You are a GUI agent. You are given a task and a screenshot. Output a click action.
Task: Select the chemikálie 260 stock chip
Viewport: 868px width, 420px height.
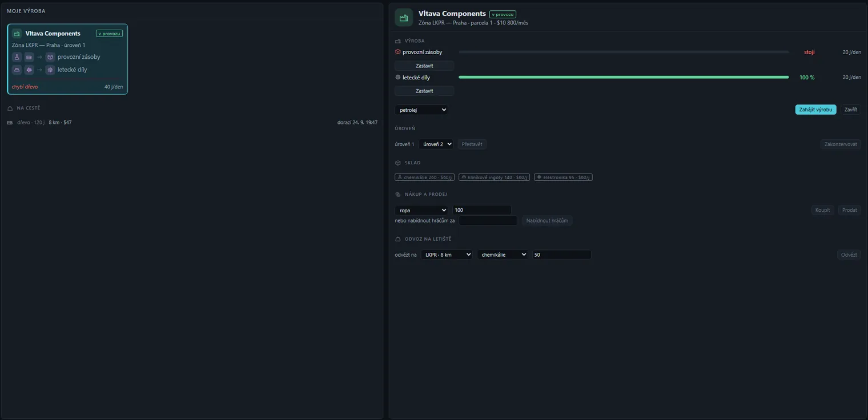click(x=425, y=177)
